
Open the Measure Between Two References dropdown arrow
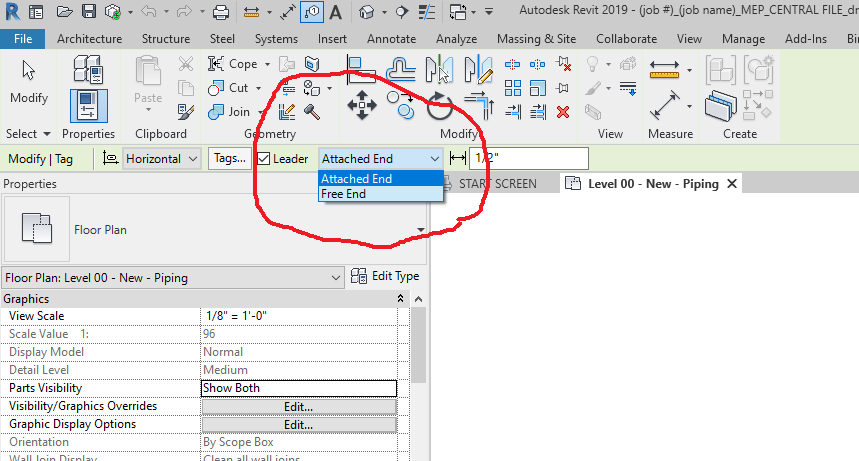[x=689, y=106]
